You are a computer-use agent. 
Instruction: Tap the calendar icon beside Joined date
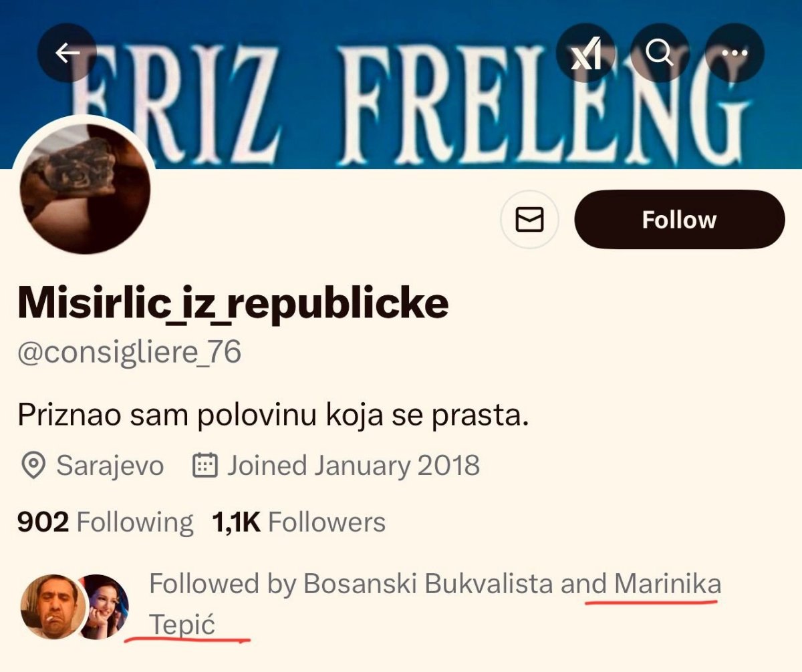point(205,465)
